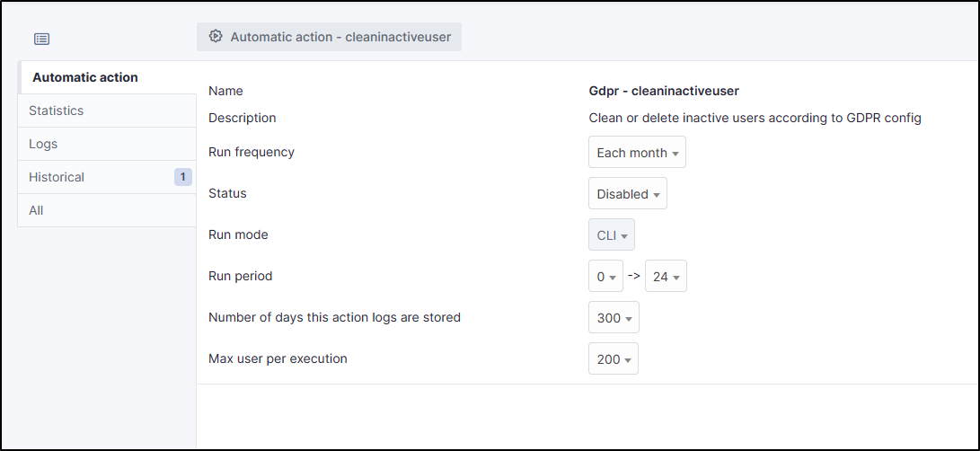
Task: Select the Automatic action sidebar tab
Action: pyautogui.click(x=85, y=77)
